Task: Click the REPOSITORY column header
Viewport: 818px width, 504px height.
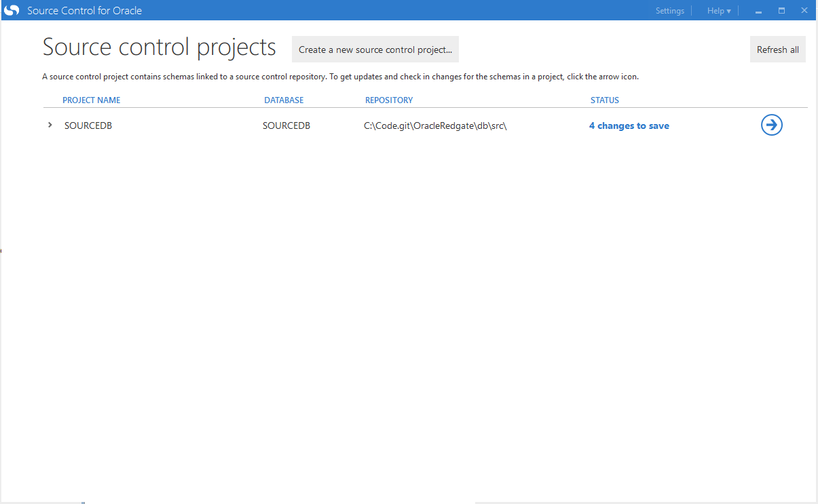Action: tap(388, 100)
